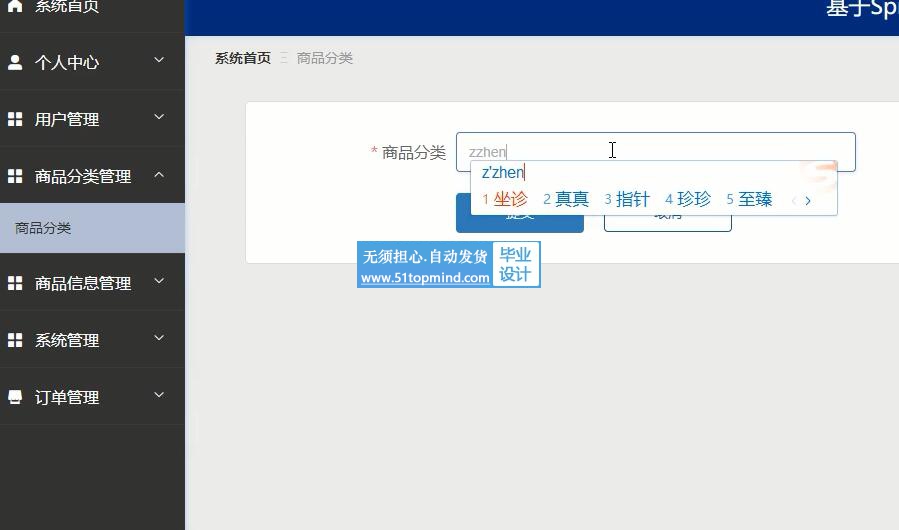The width and height of the screenshot is (899, 530).
Task: Focus the 商品分类 input field
Action: [655, 151]
